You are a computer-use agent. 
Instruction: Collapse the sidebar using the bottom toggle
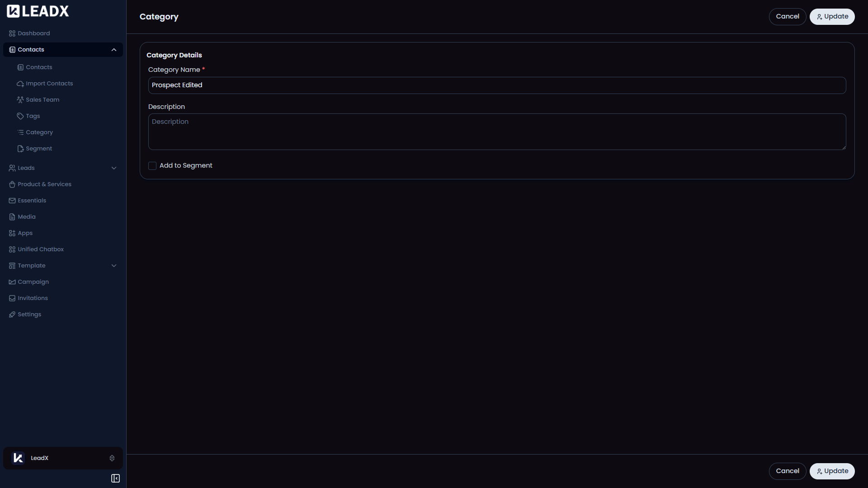[115, 479]
